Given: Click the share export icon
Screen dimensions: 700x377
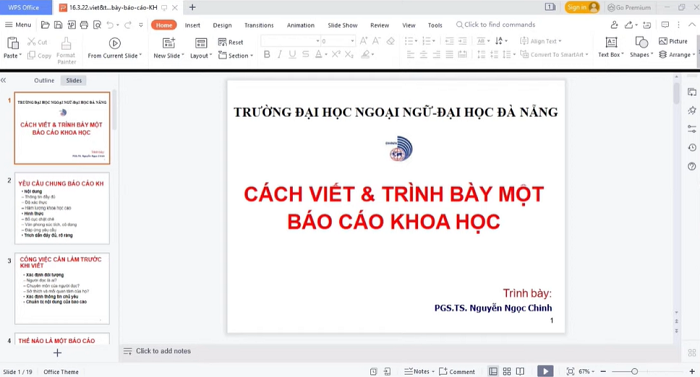Looking at the screenshot, I should coord(629,25).
